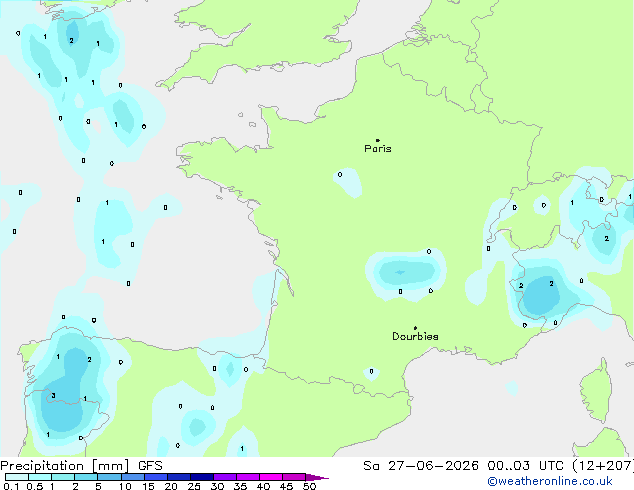Pick legend swatch between 15 and 20

coord(156,477)
